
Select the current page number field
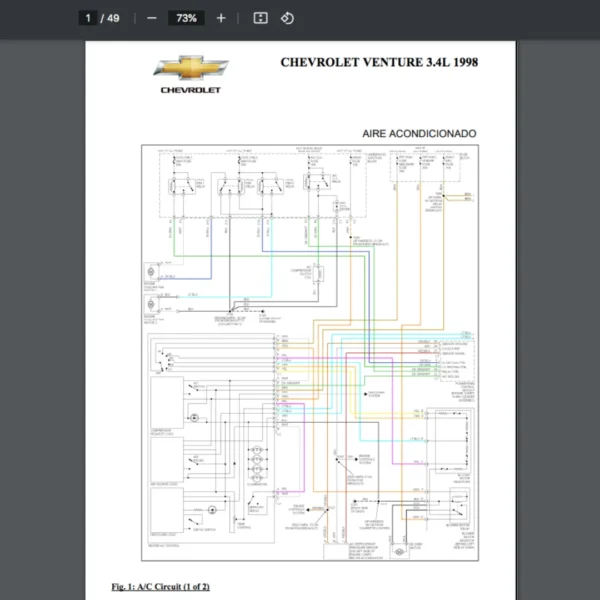88,18
